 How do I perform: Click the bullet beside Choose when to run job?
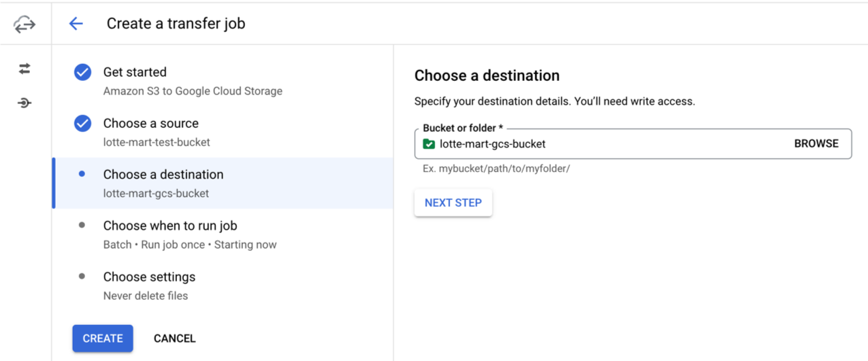click(82, 225)
